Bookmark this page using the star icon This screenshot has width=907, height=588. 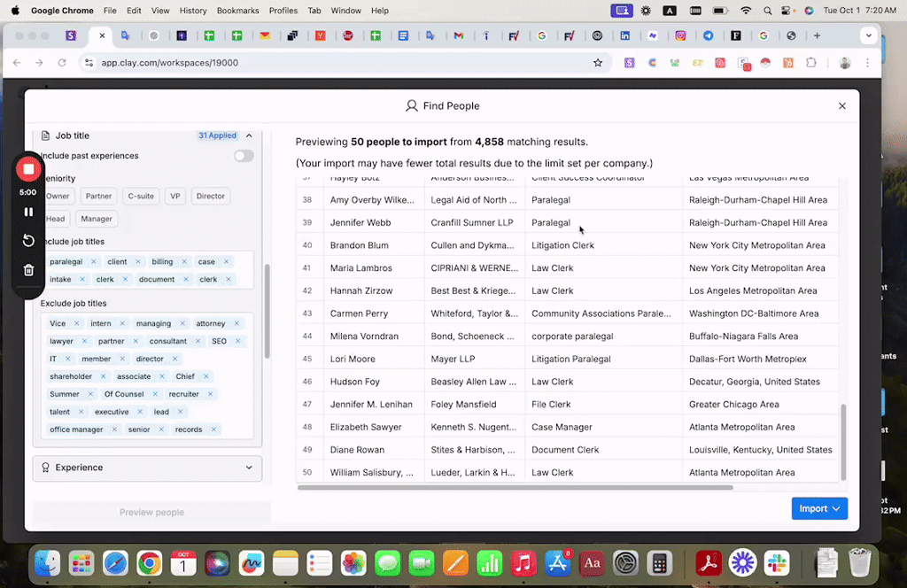point(598,63)
